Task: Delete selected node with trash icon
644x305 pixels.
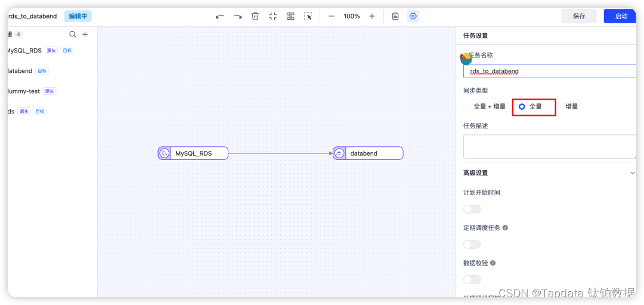Action: pos(255,16)
